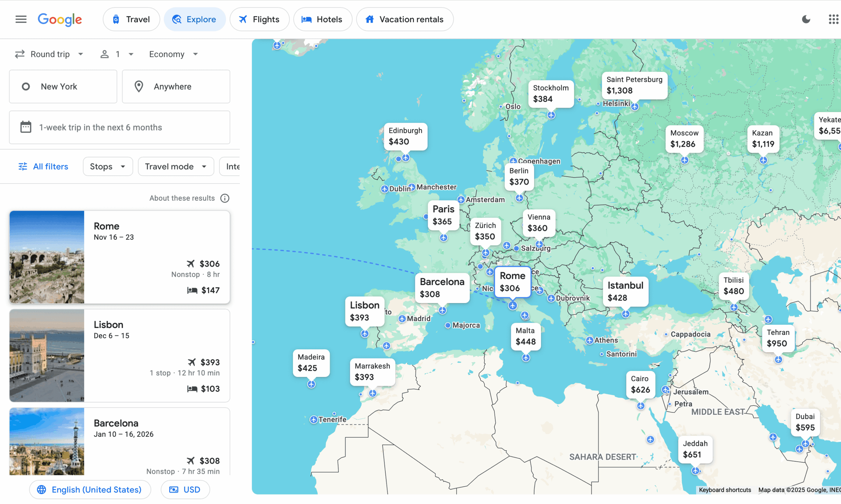Click the Tbilisi $480 map label
The width and height of the screenshot is (841, 504).
coord(734,286)
